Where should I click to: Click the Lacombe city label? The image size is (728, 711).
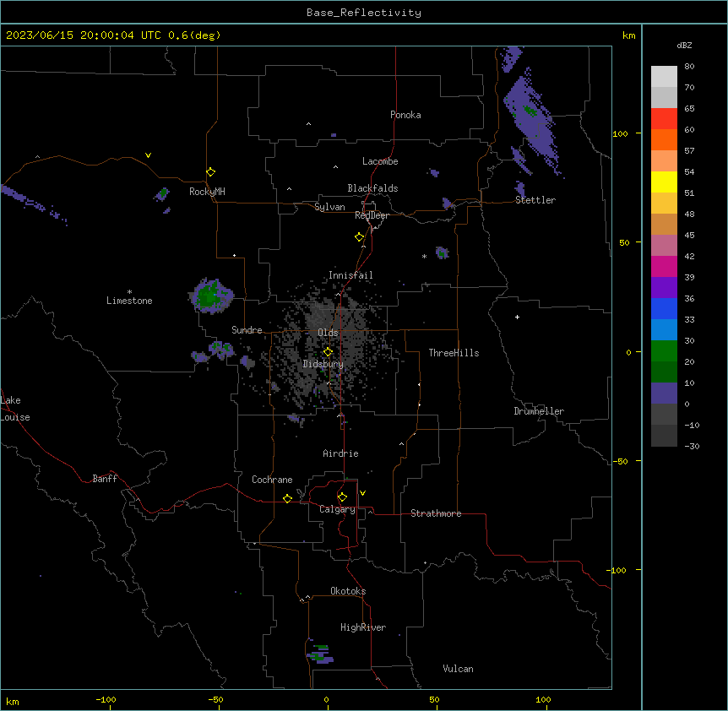pos(380,161)
